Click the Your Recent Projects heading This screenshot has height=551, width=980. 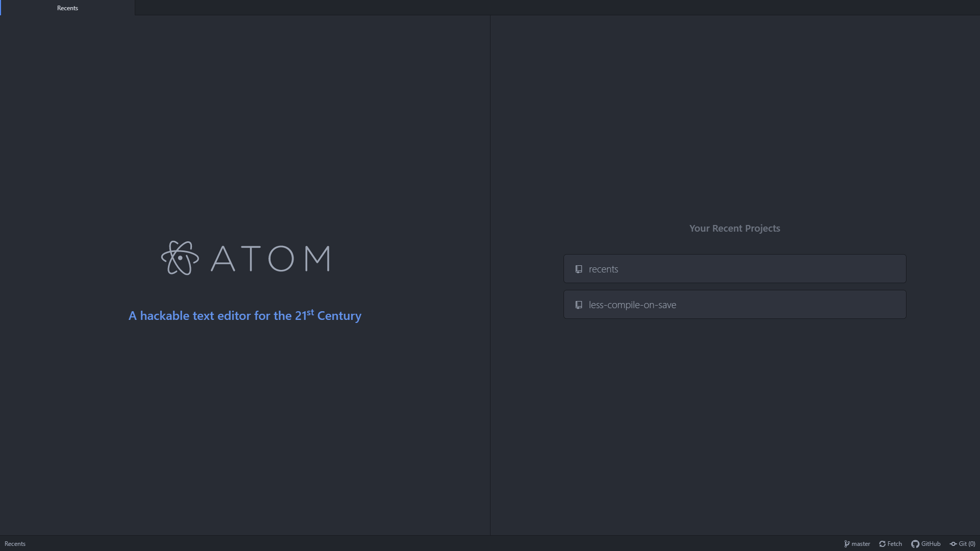coord(734,228)
